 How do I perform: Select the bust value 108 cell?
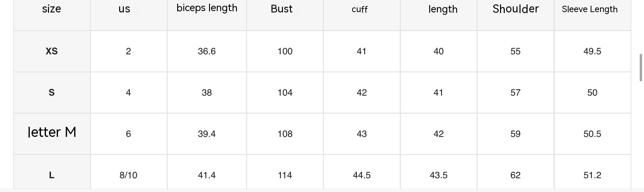(x=285, y=134)
